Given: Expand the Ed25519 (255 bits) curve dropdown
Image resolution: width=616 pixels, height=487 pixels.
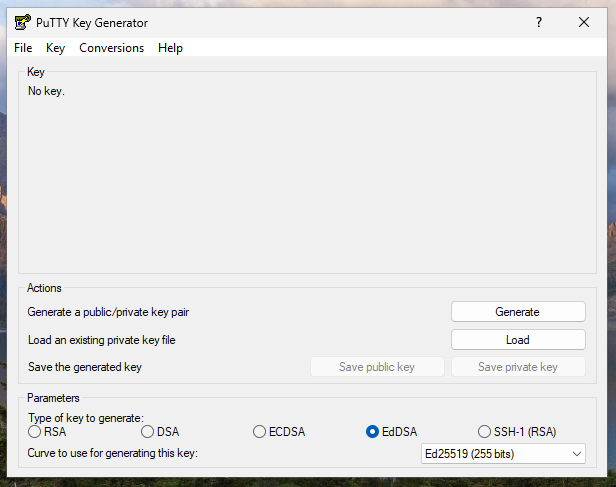Looking at the screenshot, I should (x=502, y=454).
